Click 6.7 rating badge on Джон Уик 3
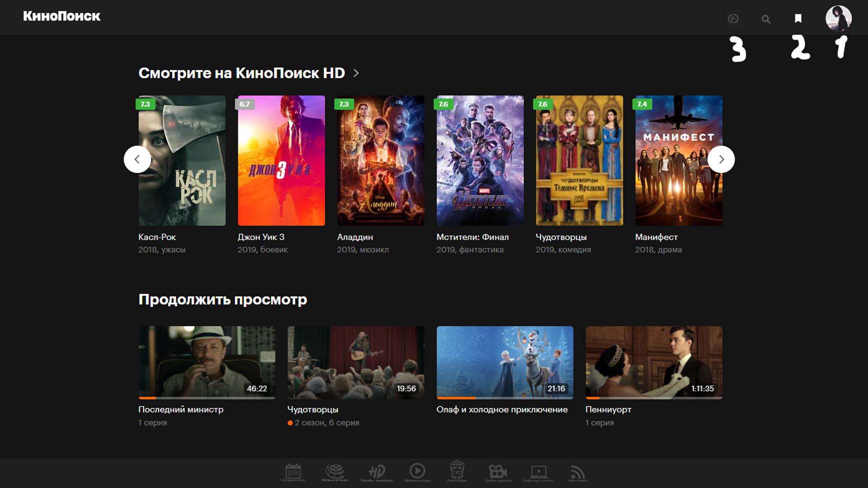 click(x=245, y=104)
